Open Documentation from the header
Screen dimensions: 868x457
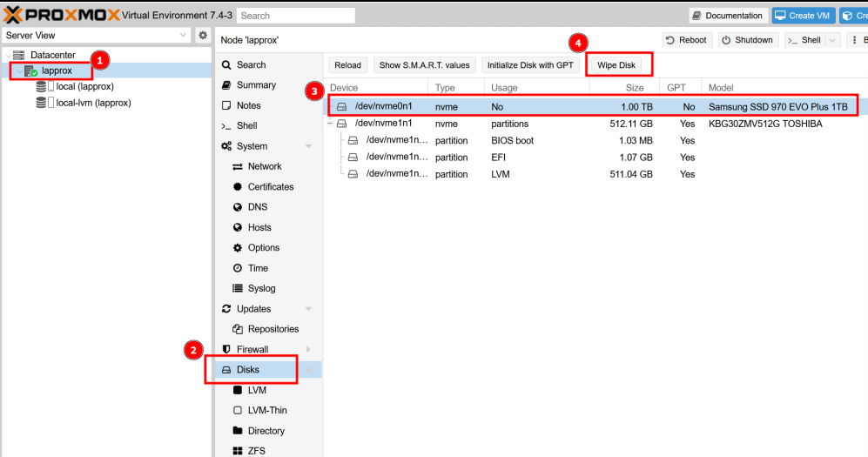tap(726, 16)
